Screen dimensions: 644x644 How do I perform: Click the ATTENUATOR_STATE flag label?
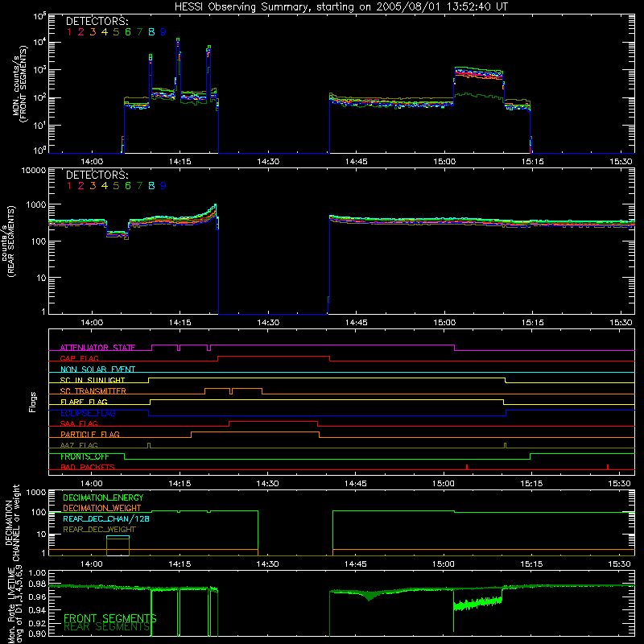(x=97, y=348)
